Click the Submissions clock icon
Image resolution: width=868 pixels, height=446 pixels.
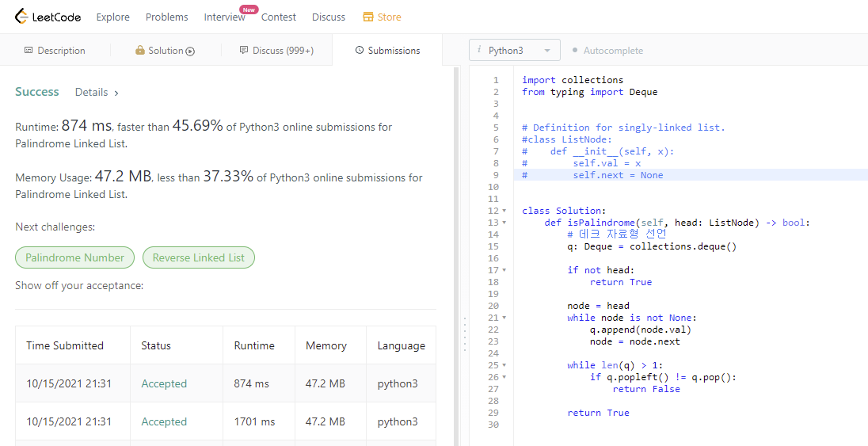coord(360,51)
